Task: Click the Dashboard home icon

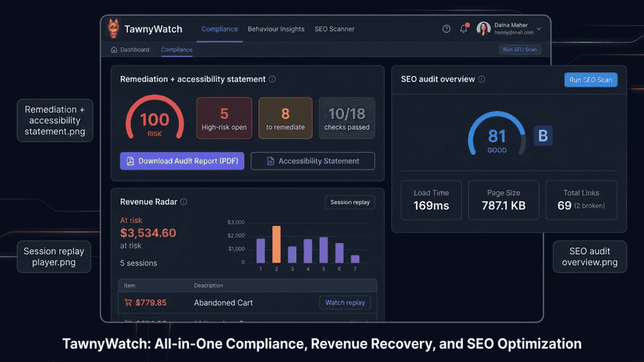Action: (x=114, y=50)
